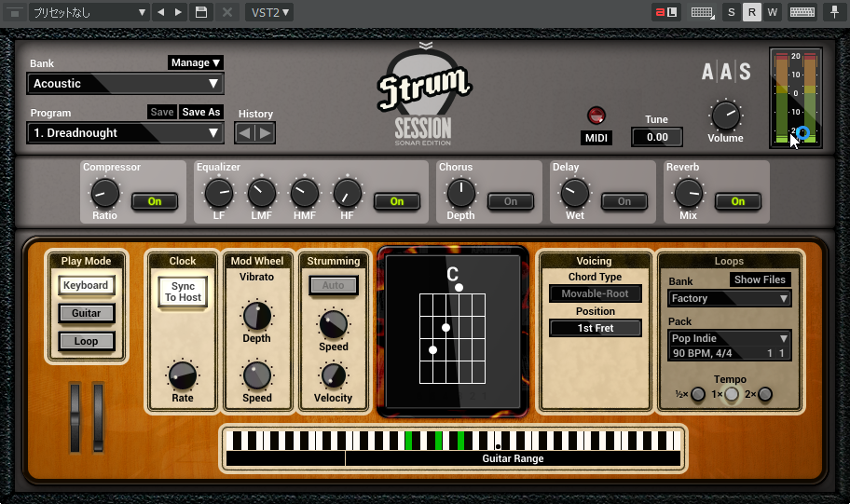Click the Clock Rate knob
This screenshot has width=850, height=504.
[x=183, y=375]
